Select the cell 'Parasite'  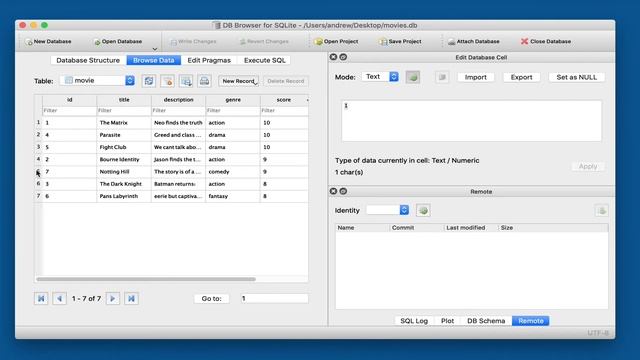point(124,135)
